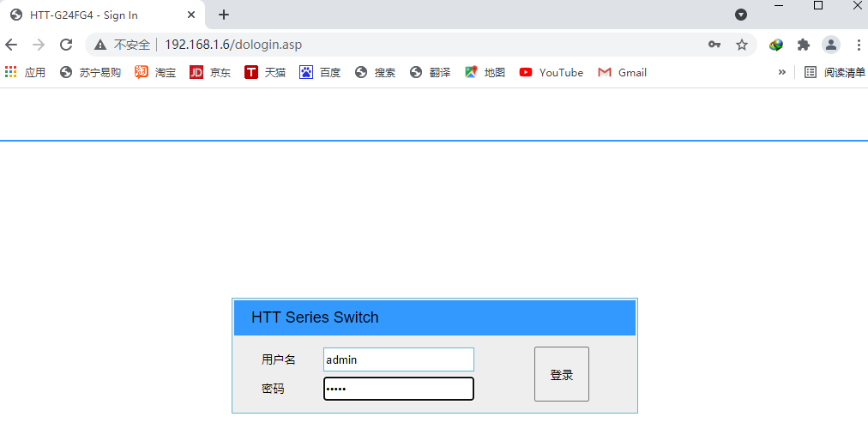868x441 pixels.
Task: Open saved passwords key icon
Action: coord(714,45)
